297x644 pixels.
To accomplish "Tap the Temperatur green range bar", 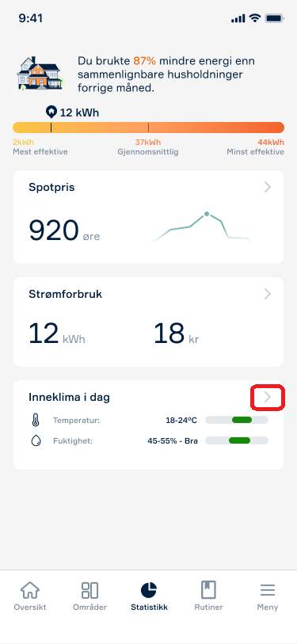I will pos(242,420).
